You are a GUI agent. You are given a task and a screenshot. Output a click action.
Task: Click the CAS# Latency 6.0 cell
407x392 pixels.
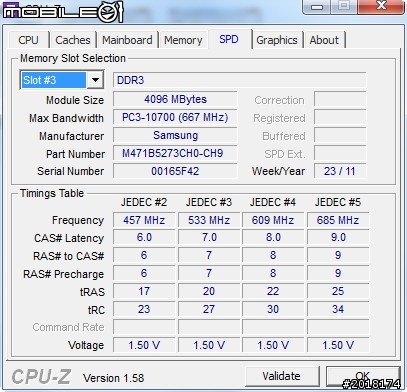144,237
